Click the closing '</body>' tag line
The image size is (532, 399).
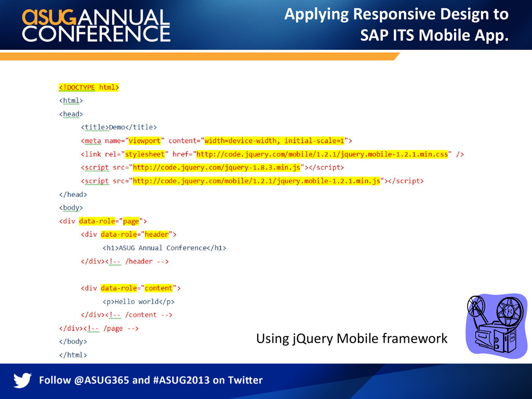click(x=73, y=342)
